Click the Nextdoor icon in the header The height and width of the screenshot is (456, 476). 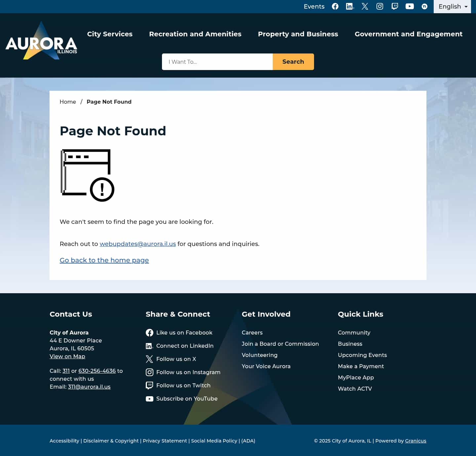pos(424,6)
